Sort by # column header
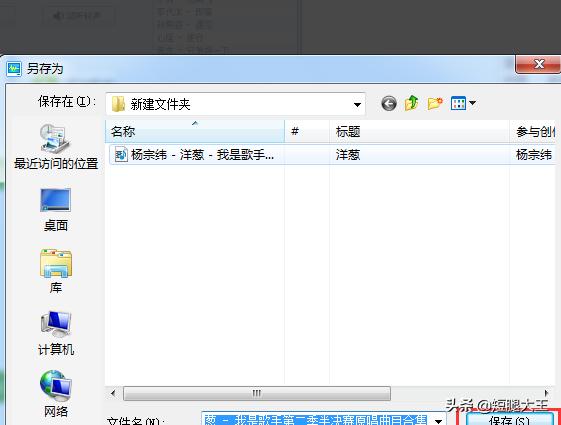Screen dimensions: 561x425 point(307,132)
